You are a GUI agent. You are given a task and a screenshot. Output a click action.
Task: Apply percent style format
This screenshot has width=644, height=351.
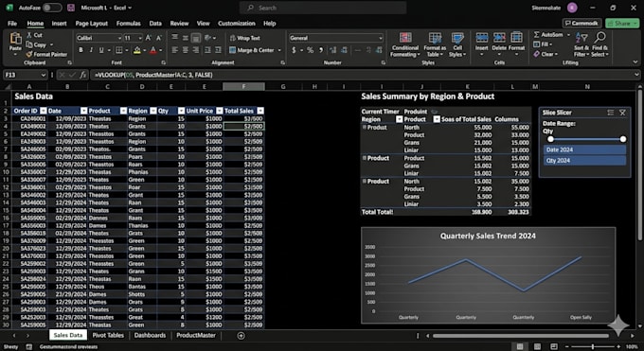pyautogui.click(x=310, y=50)
